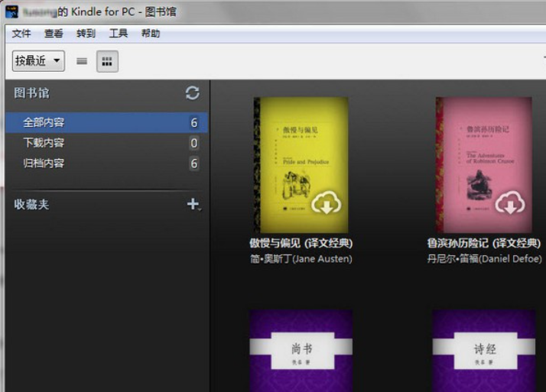Switch to grid view
The width and height of the screenshot is (546, 392).
click(107, 62)
